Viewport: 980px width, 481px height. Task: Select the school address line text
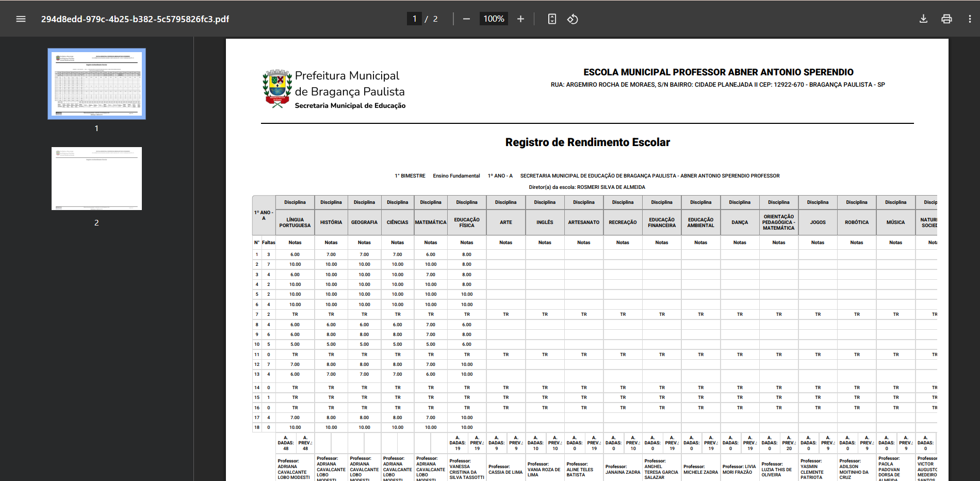(x=718, y=85)
